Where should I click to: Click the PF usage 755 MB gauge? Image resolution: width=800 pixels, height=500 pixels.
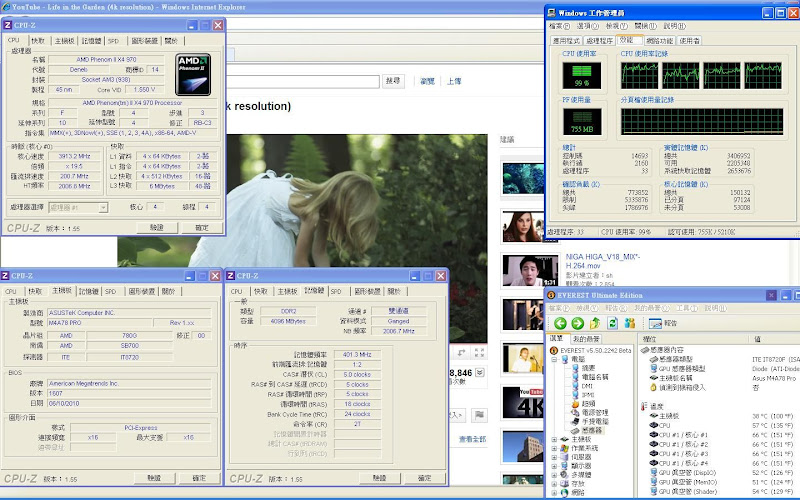point(582,121)
